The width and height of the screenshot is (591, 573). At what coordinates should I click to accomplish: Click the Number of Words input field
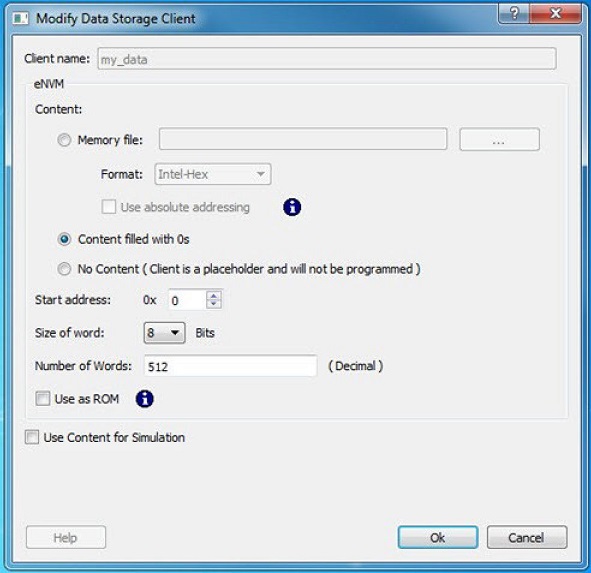pos(231,366)
